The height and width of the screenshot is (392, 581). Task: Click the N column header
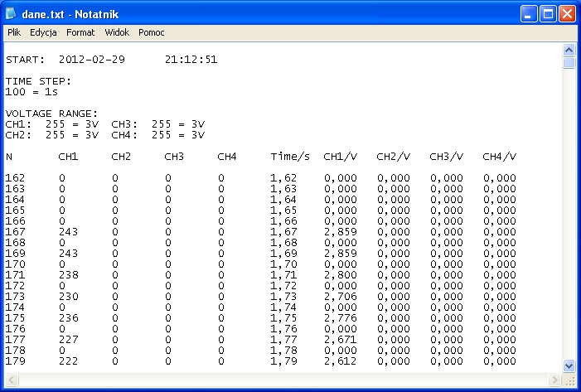click(9, 157)
